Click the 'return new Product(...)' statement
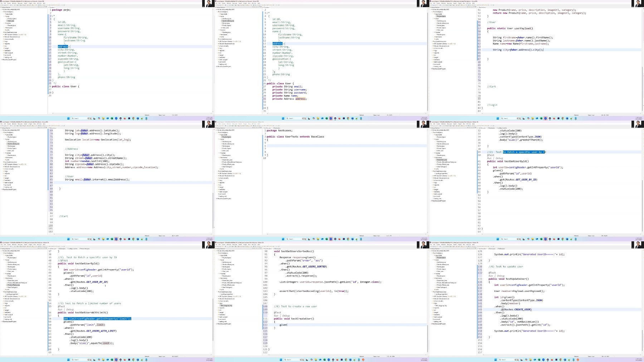Image resolution: width=644 pixels, height=362 pixels. (x=539, y=13)
